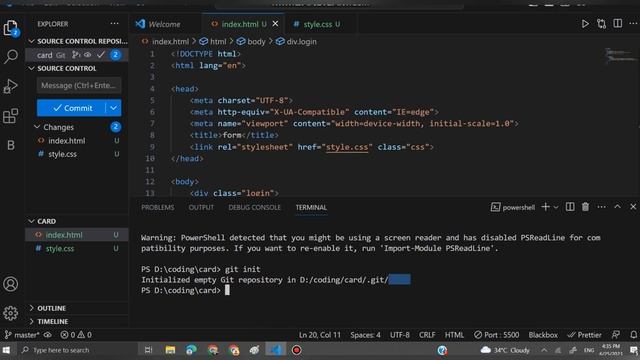The image size is (640, 360).
Task: Open editor more actions ellipsis
Action: pos(633,24)
